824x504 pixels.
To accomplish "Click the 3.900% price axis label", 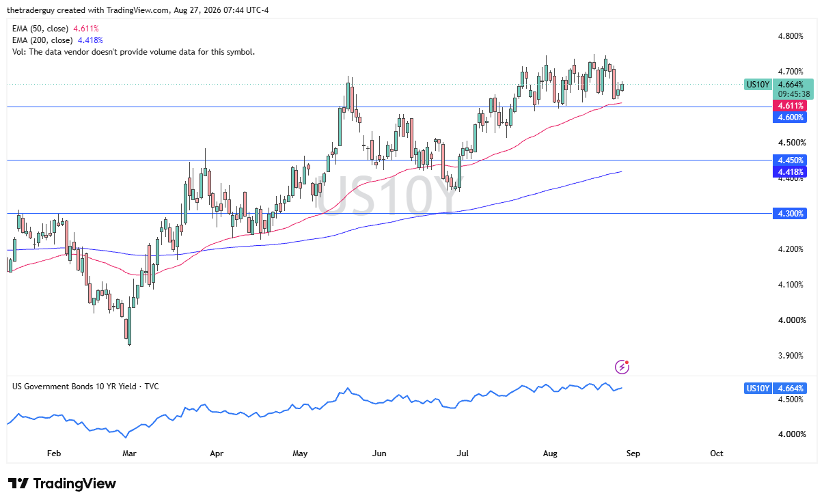I will [791, 356].
